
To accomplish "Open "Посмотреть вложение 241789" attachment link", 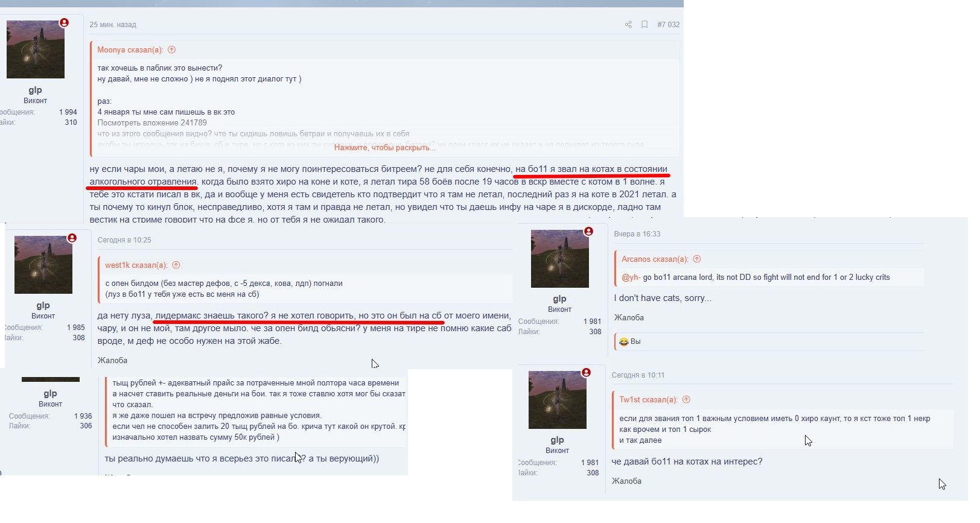I will pos(152,123).
